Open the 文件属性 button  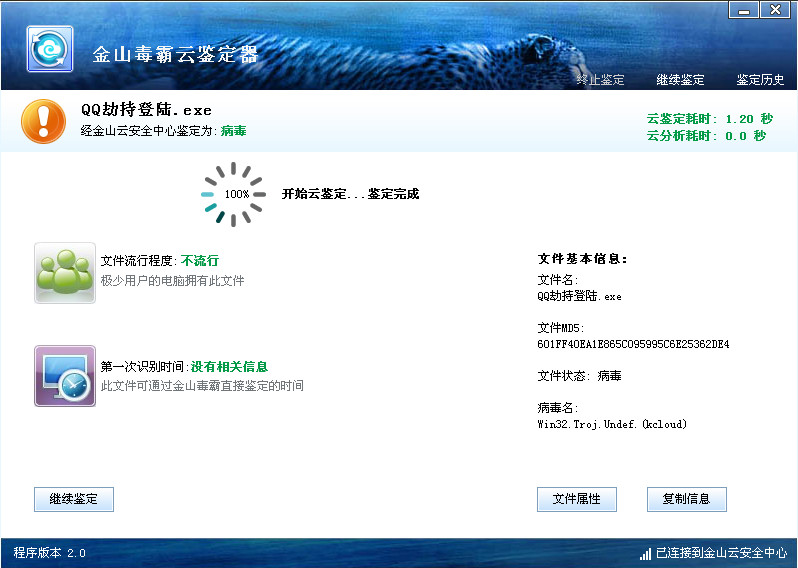tap(576, 499)
